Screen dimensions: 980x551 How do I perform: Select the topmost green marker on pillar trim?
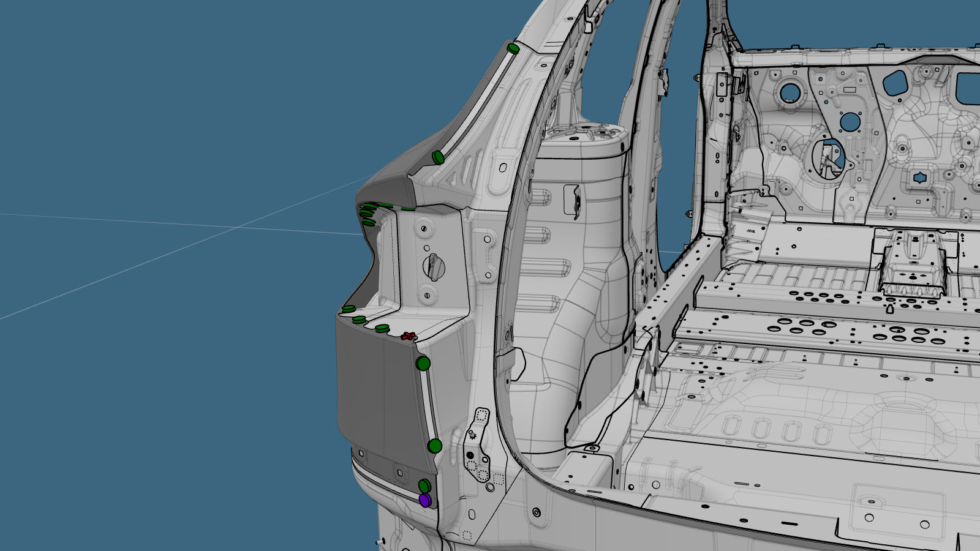click(513, 47)
